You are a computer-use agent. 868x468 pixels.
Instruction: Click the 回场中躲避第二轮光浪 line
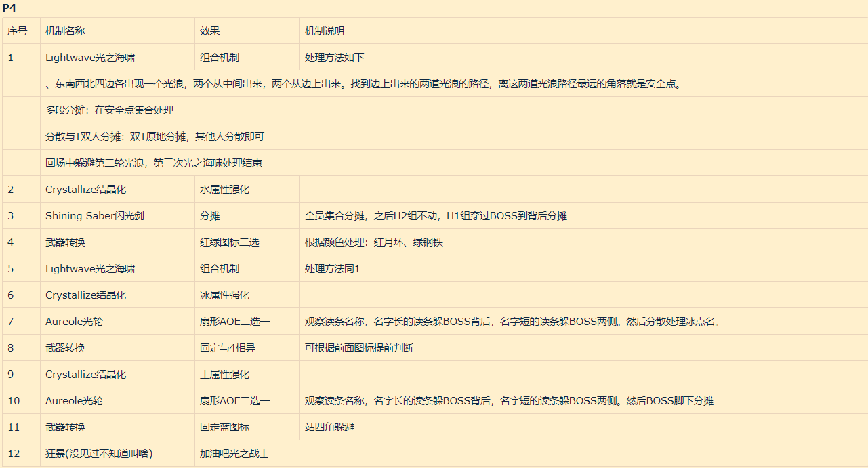(154, 163)
